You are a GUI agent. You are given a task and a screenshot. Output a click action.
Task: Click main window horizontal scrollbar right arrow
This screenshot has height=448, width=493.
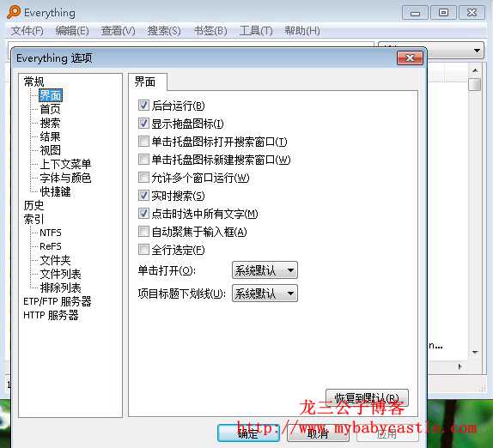(460, 366)
